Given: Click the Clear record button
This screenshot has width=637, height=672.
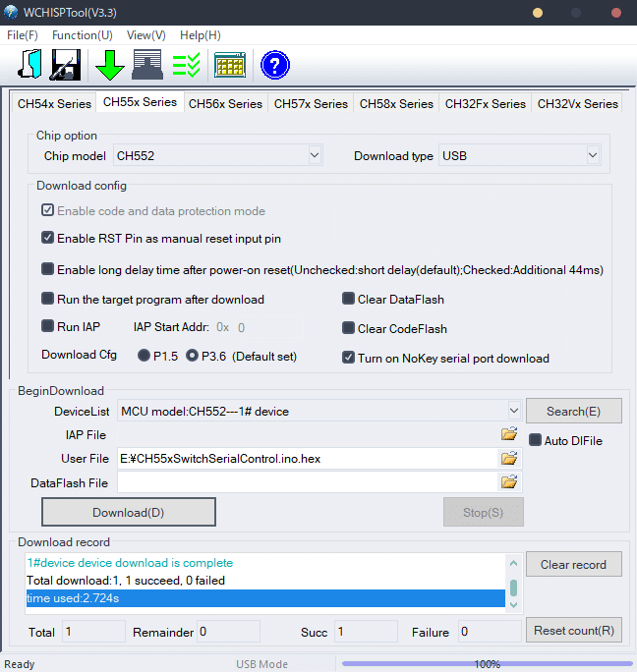Looking at the screenshot, I should tap(573, 565).
